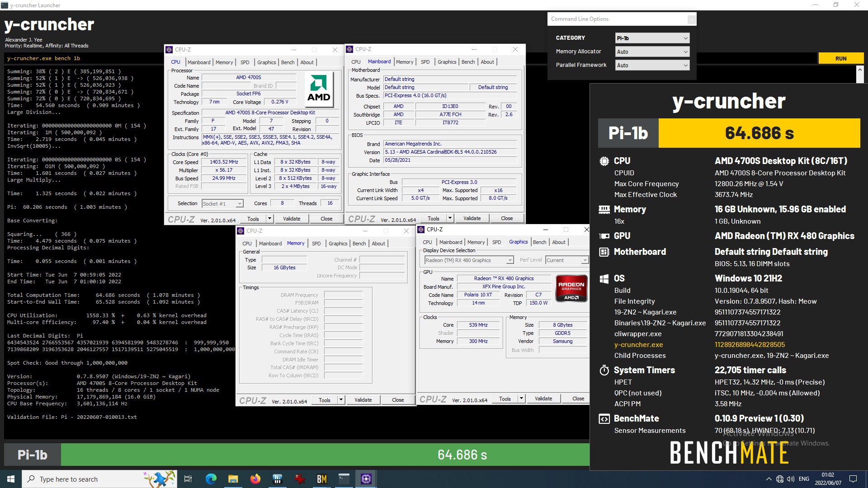The width and height of the screenshot is (868, 488).
Task: Open the notification center icon
Action: (x=853, y=479)
